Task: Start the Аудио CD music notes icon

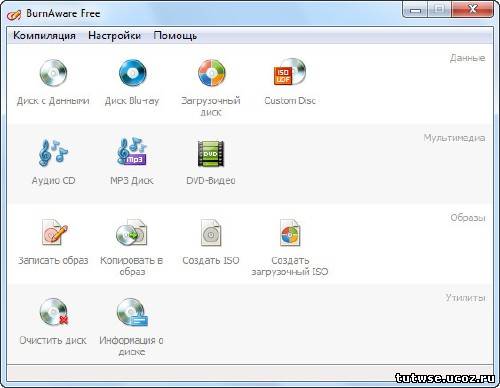Action: [x=53, y=153]
